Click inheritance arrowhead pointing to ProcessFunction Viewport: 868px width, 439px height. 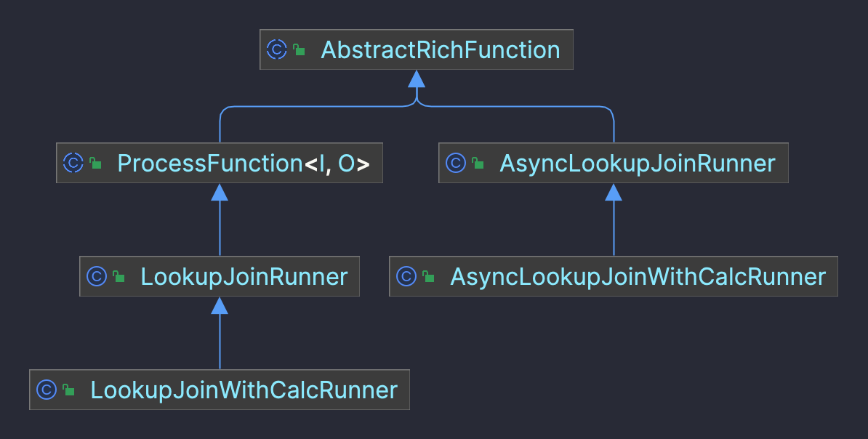coord(220,192)
